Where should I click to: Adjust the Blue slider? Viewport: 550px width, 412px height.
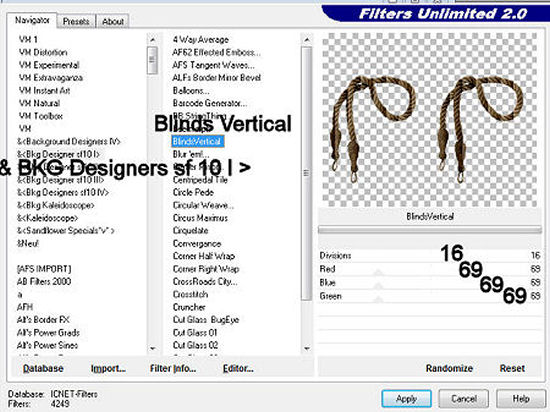378,286
